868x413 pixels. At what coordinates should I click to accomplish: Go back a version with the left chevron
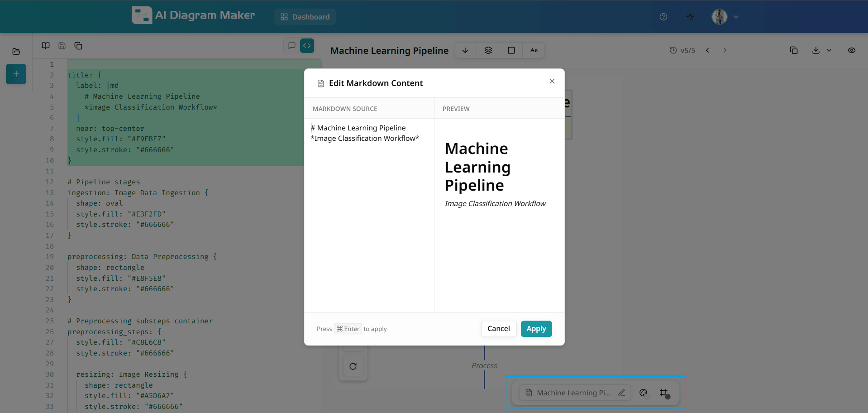(x=707, y=50)
